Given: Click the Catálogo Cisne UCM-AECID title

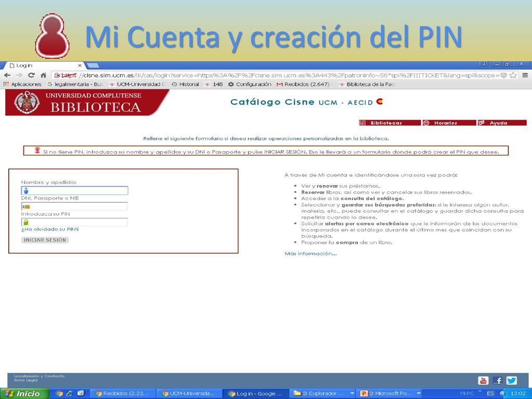Looking at the screenshot, I should click(x=307, y=102).
